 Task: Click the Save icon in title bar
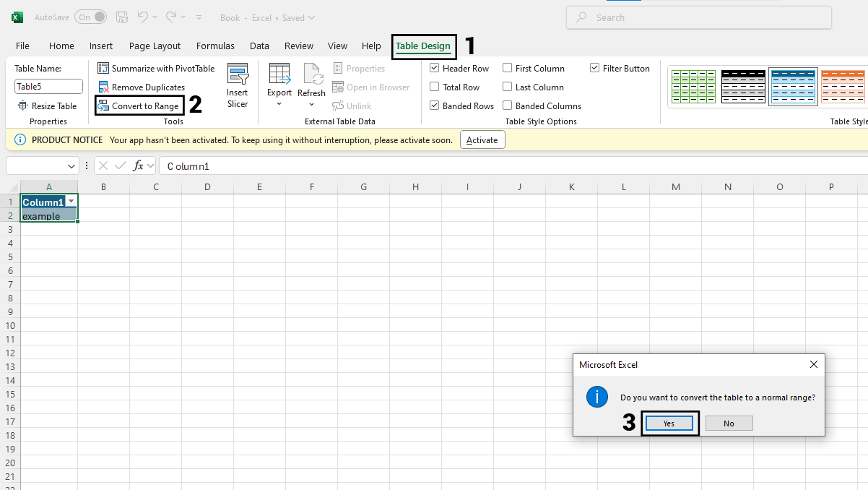pyautogui.click(x=122, y=17)
